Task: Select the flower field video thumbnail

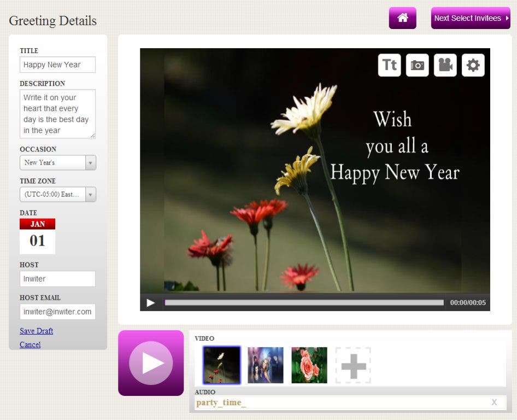Action: (221, 365)
